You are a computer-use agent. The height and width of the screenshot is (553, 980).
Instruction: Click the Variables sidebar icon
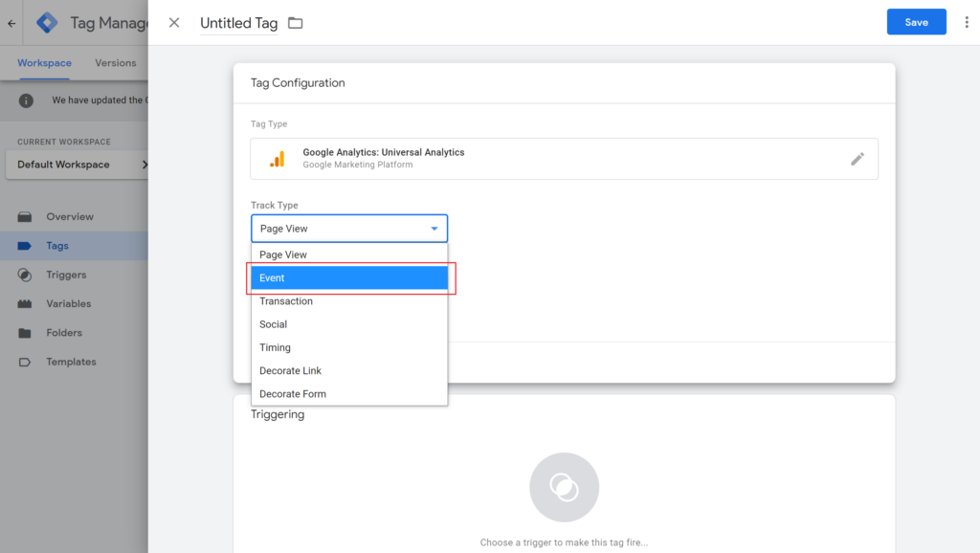coord(24,303)
